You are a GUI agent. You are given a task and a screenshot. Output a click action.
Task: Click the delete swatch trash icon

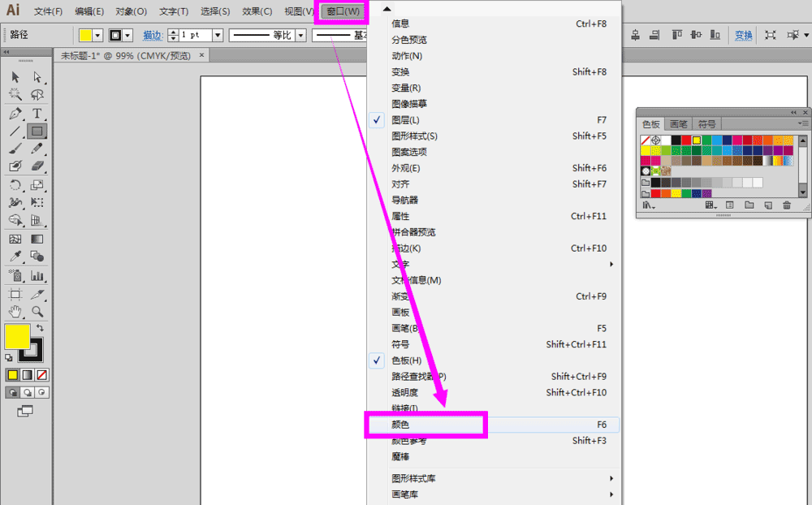[787, 205]
